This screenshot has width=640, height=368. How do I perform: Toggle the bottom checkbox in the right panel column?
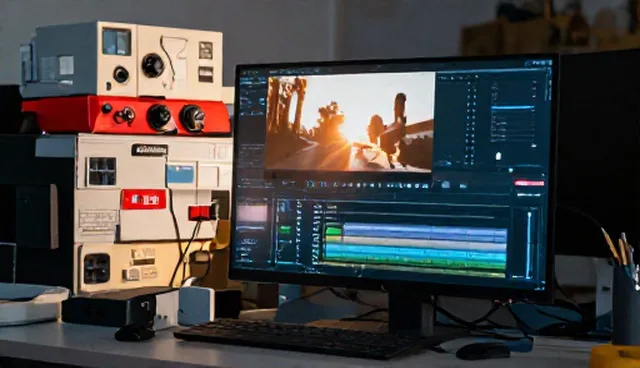point(470,162)
